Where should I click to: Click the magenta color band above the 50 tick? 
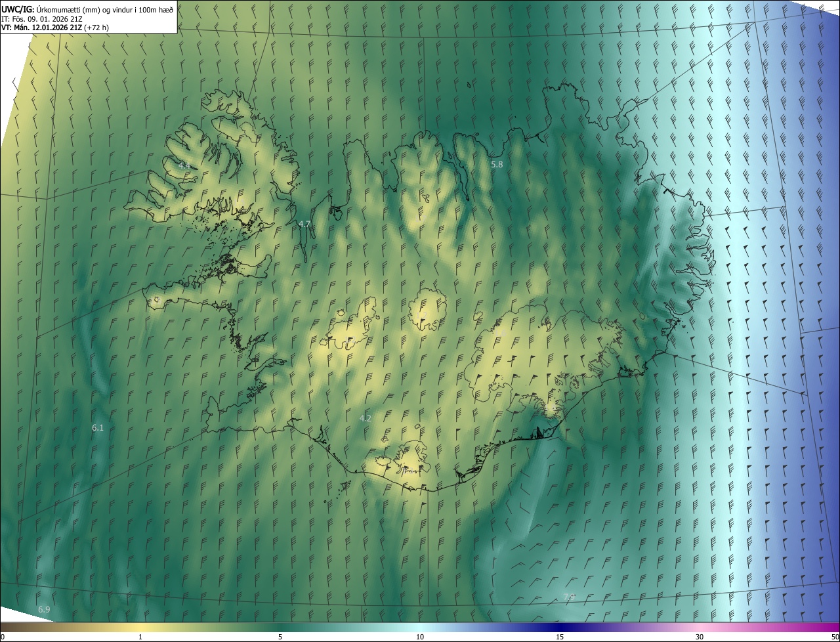pos(833,627)
